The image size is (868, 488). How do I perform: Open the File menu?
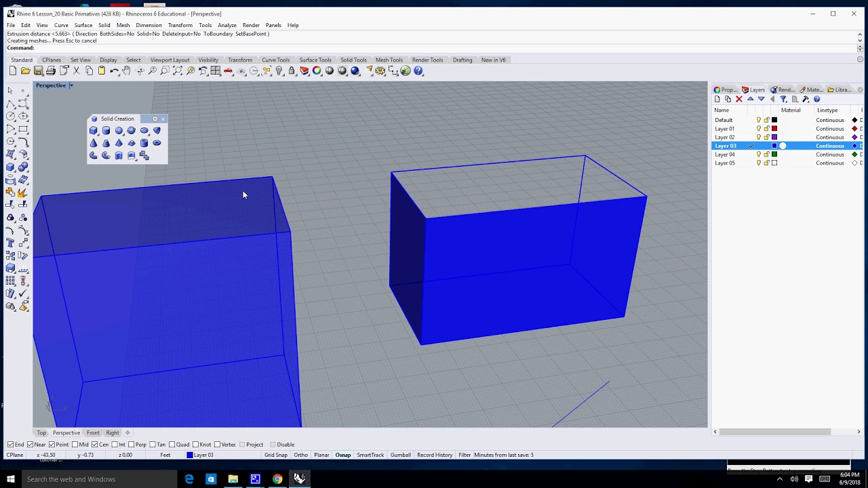tap(11, 25)
